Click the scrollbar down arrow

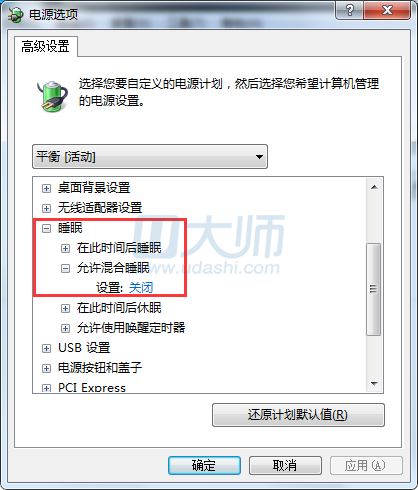point(374,384)
